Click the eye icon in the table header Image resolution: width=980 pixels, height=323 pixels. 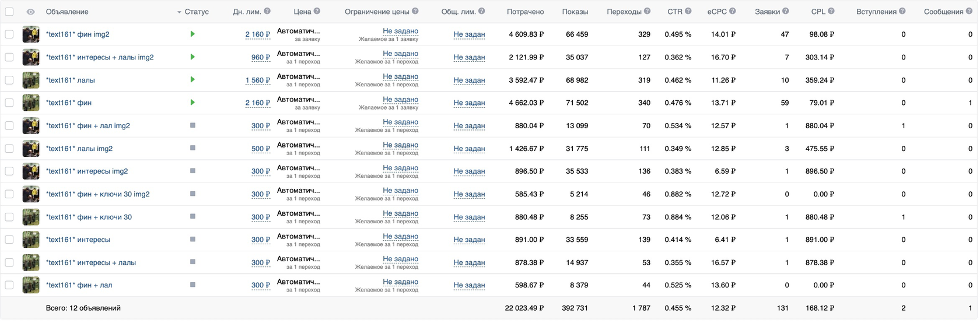[30, 12]
